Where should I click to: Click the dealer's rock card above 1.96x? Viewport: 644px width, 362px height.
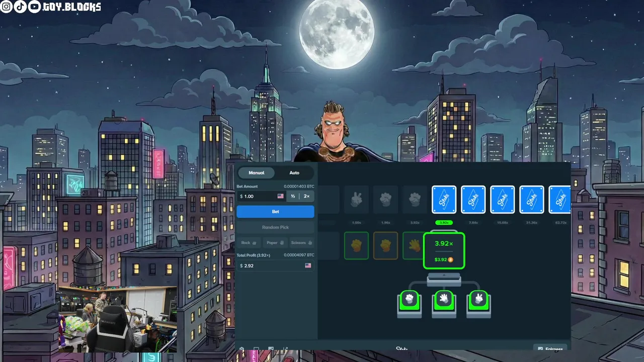pos(385,200)
